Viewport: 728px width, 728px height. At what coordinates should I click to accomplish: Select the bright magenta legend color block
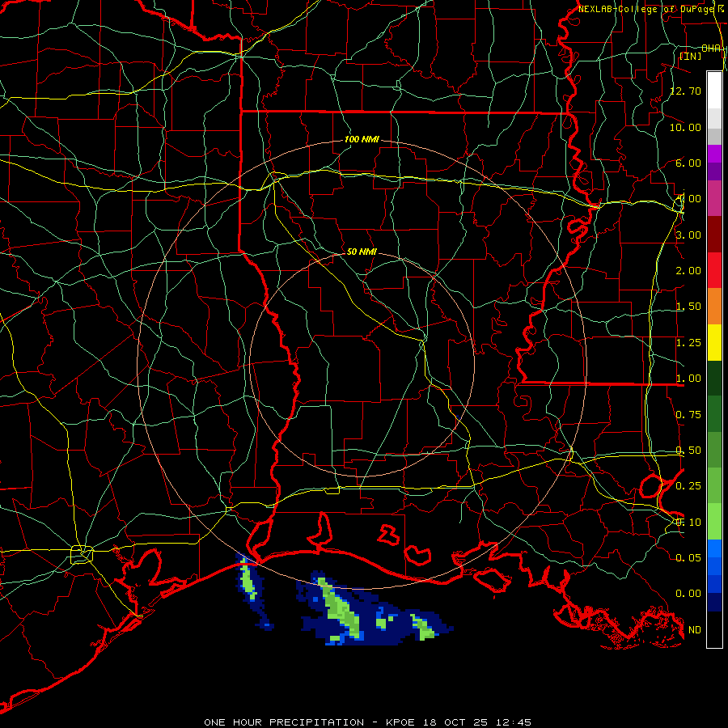pos(714,154)
